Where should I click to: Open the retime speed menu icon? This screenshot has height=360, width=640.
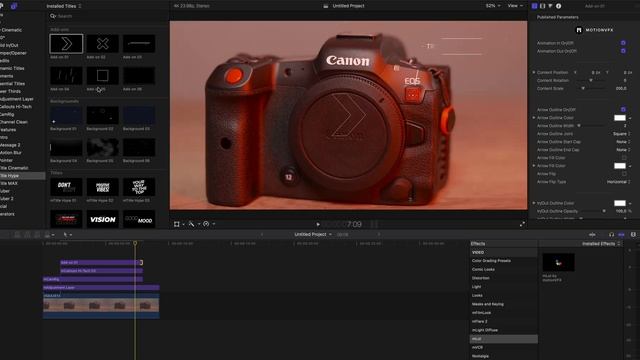pos(206,224)
